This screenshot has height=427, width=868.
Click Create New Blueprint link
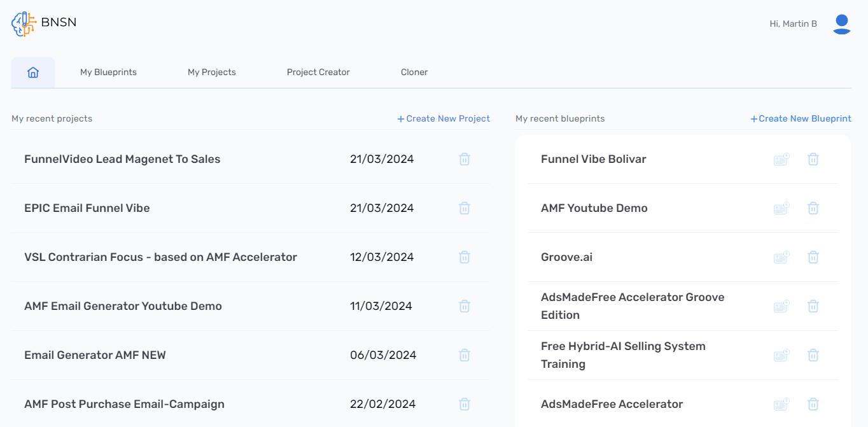tap(801, 118)
